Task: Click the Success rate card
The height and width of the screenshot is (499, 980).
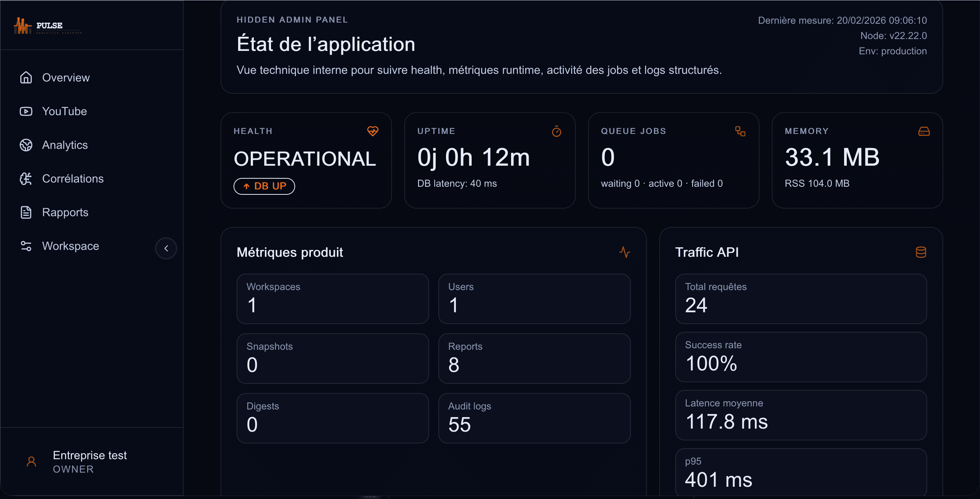Action: pos(801,357)
